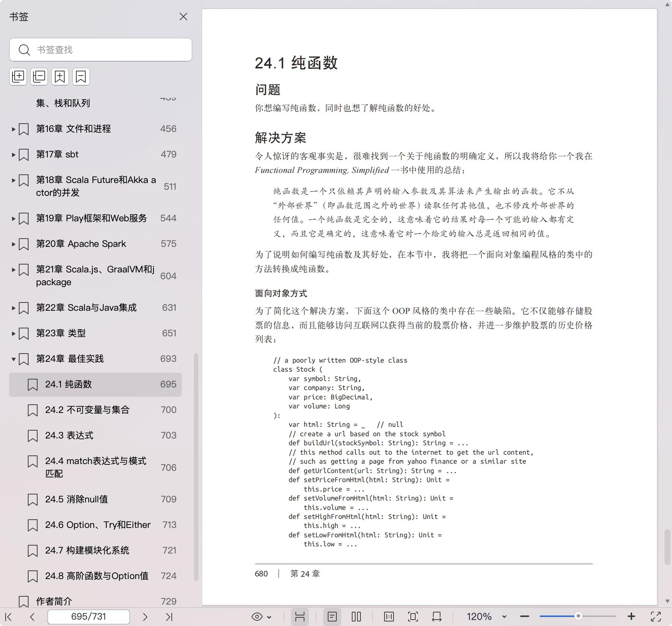Go to last page button
The height and width of the screenshot is (626, 672).
(x=169, y=617)
